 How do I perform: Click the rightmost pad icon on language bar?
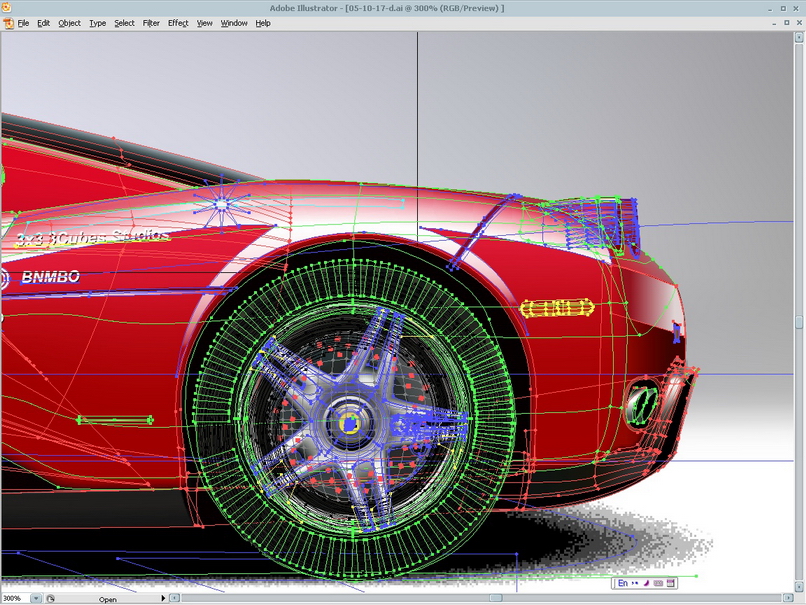(x=670, y=583)
